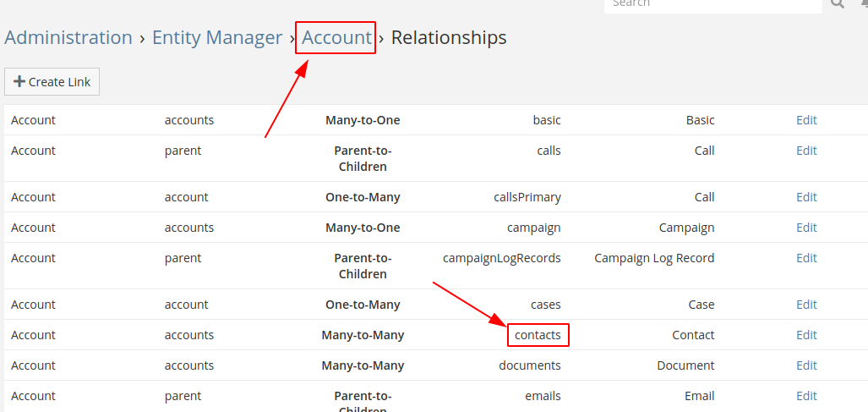Edit the documents relationship

806,365
